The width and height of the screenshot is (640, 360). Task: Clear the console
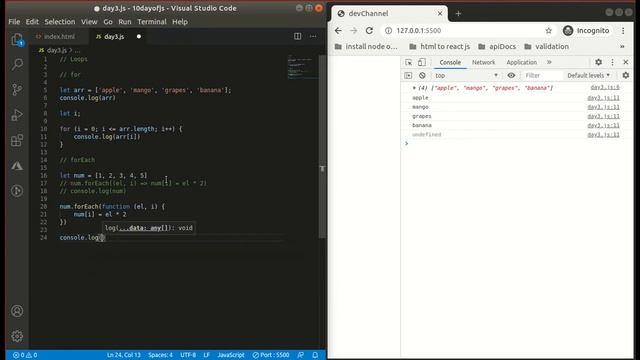[422, 76]
